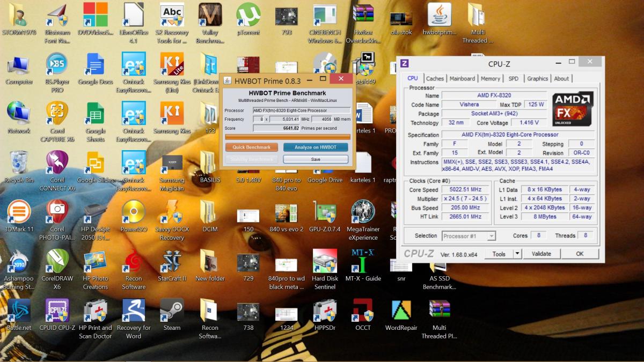Switch to the CPU tab in CPU-Z
Screen dimensions: 644x362
tap(413, 78)
